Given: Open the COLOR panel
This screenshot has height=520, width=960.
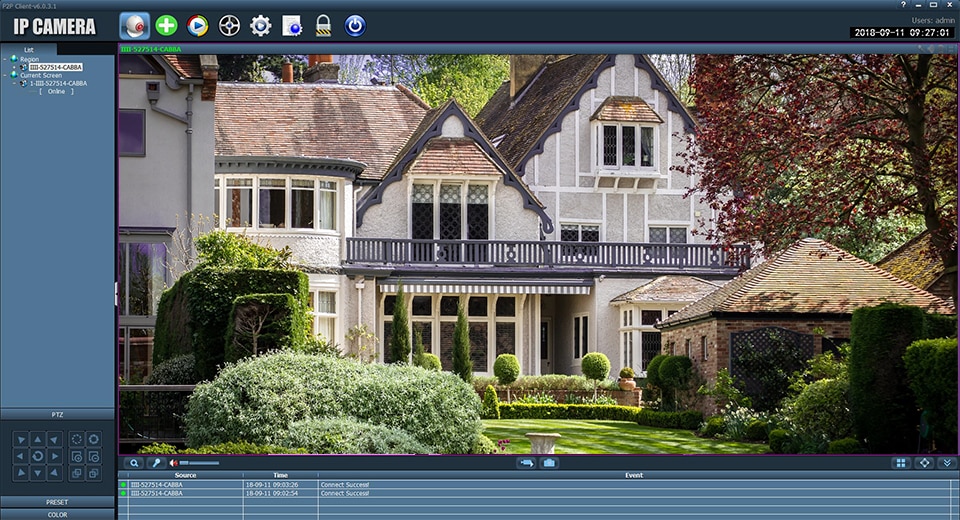Looking at the screenshot, I should (57, 514).
